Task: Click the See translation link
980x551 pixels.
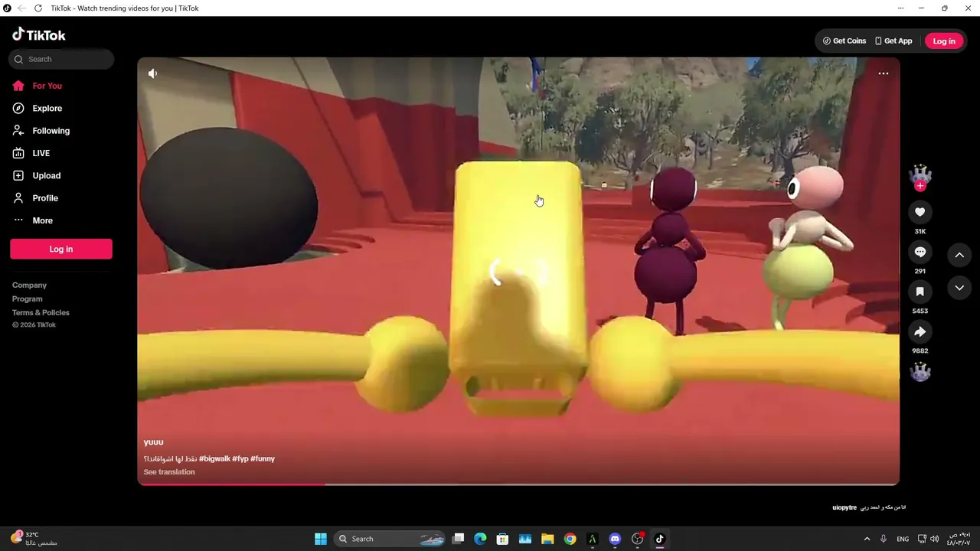Action: (169, 472)
